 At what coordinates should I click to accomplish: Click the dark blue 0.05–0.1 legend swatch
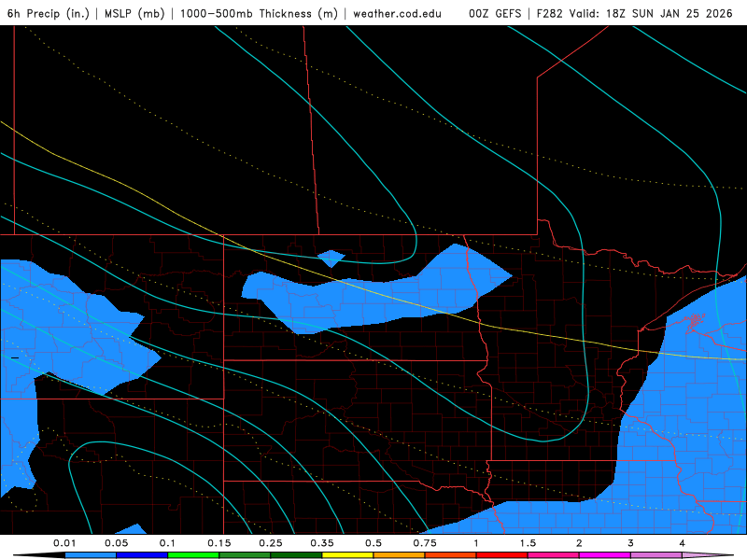(x=142, y=555)
